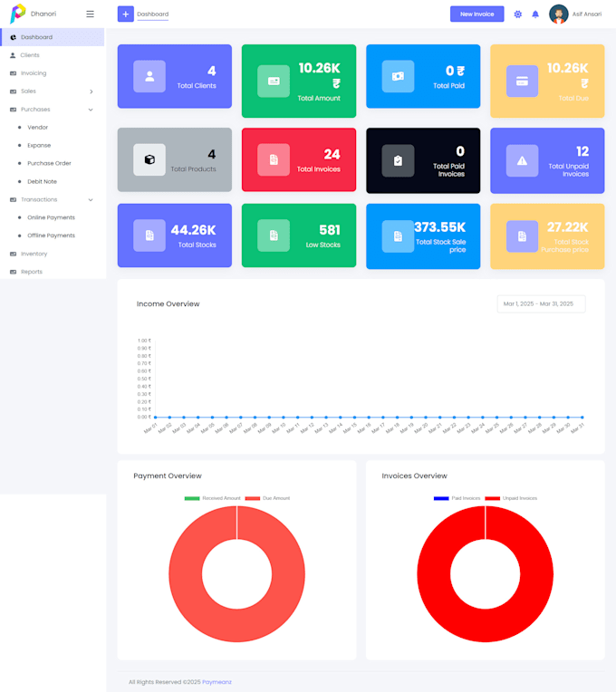Click the Total Due credit card icon

tap(522, 82)
